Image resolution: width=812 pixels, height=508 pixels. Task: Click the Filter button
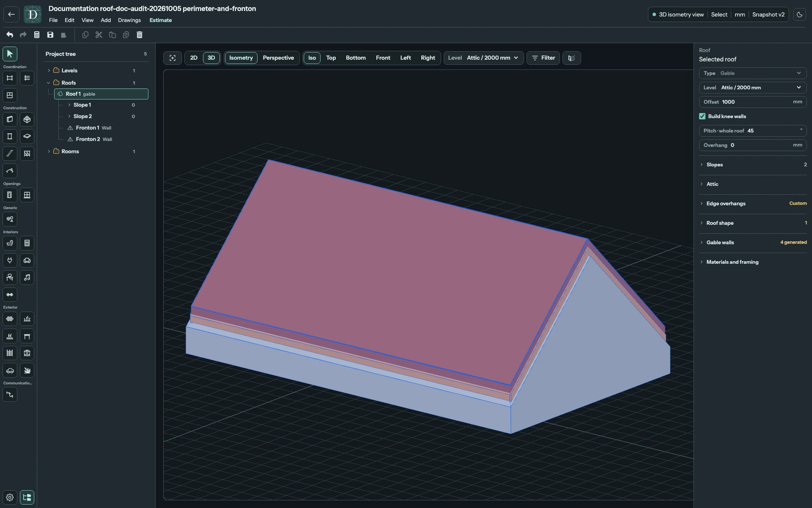[543, 58]
